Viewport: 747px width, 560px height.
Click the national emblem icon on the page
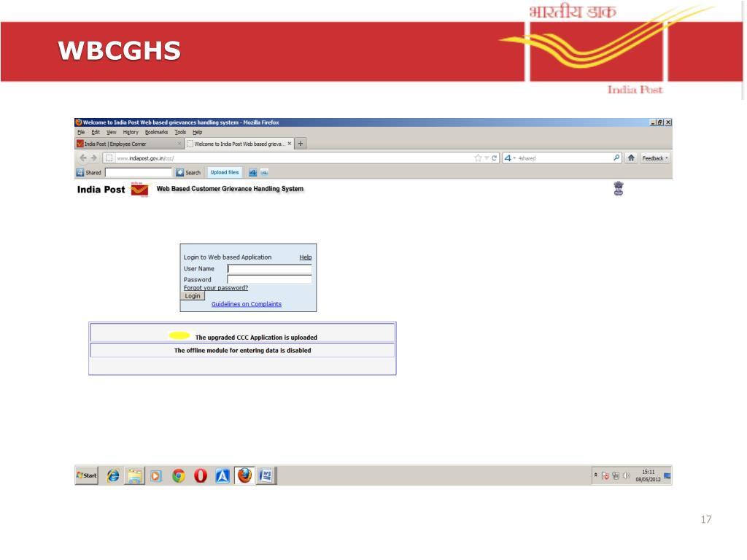pyautogui.click(x=619, y=189)
